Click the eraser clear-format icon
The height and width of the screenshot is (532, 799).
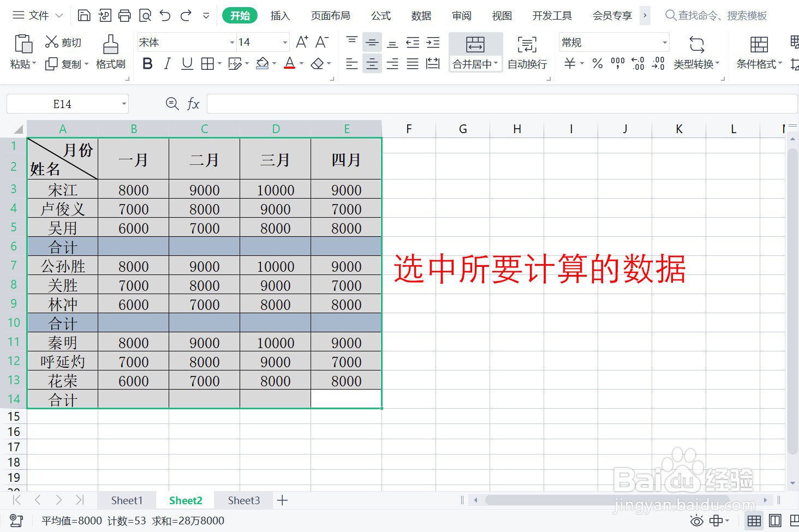[x=317, y=64]
